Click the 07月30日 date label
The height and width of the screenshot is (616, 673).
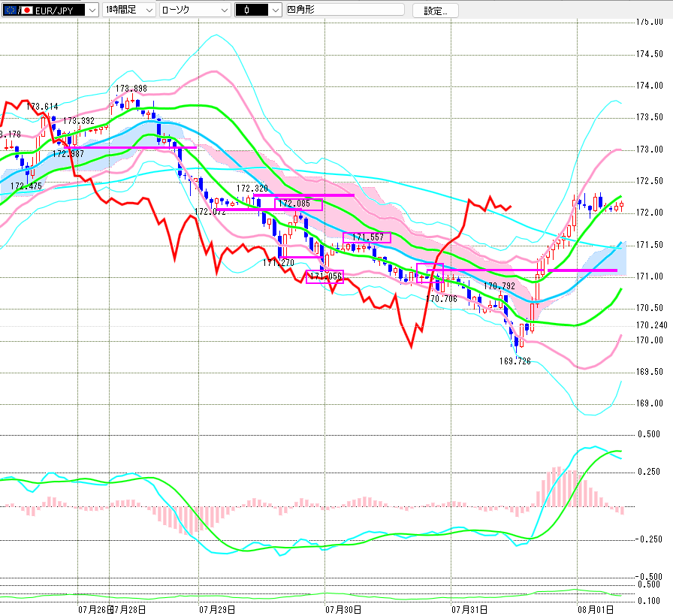tap(343, 609)
